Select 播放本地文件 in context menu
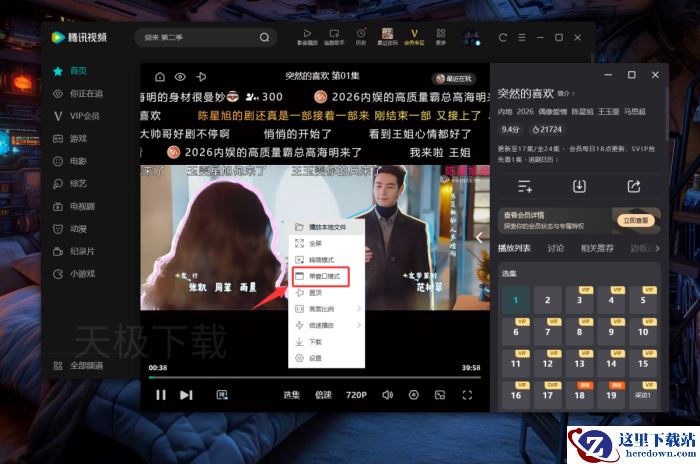The width and height of the screenshot is (700, 464). pos(326,227)
